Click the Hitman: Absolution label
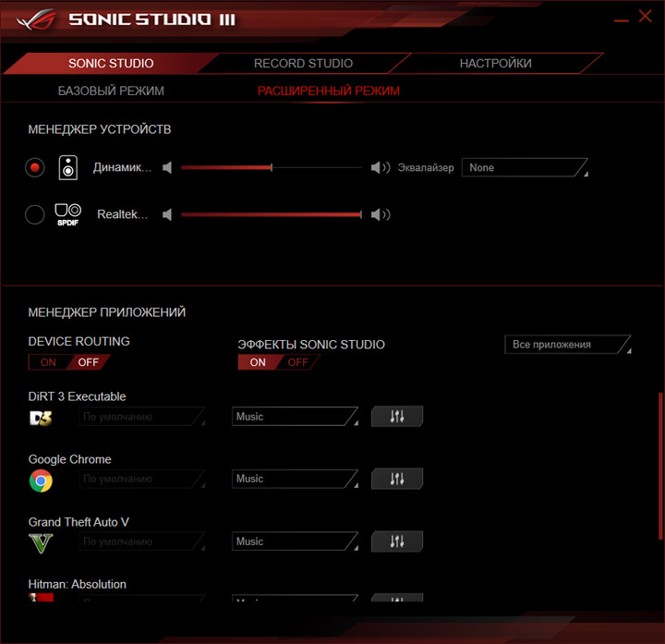This screenshot has width=665, height=644. coord(77,584)
